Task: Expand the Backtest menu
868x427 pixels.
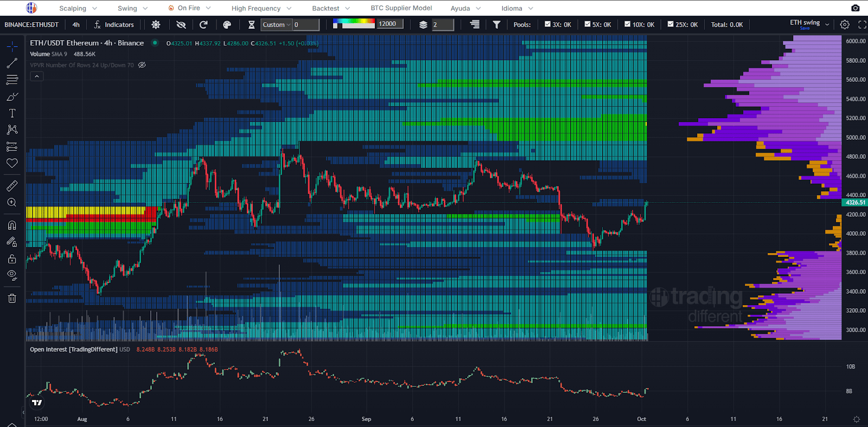Action: tap(331, 8)
